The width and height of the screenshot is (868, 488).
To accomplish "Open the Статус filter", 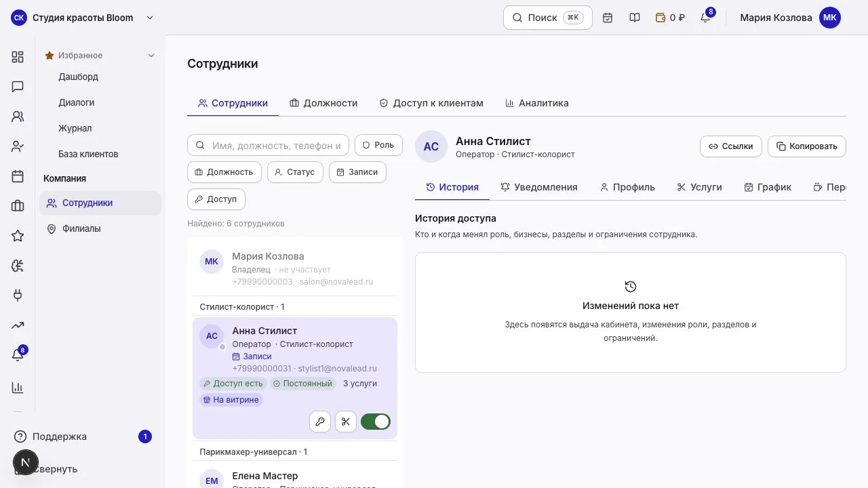I will pyautogui.click(x=295, y=172).
